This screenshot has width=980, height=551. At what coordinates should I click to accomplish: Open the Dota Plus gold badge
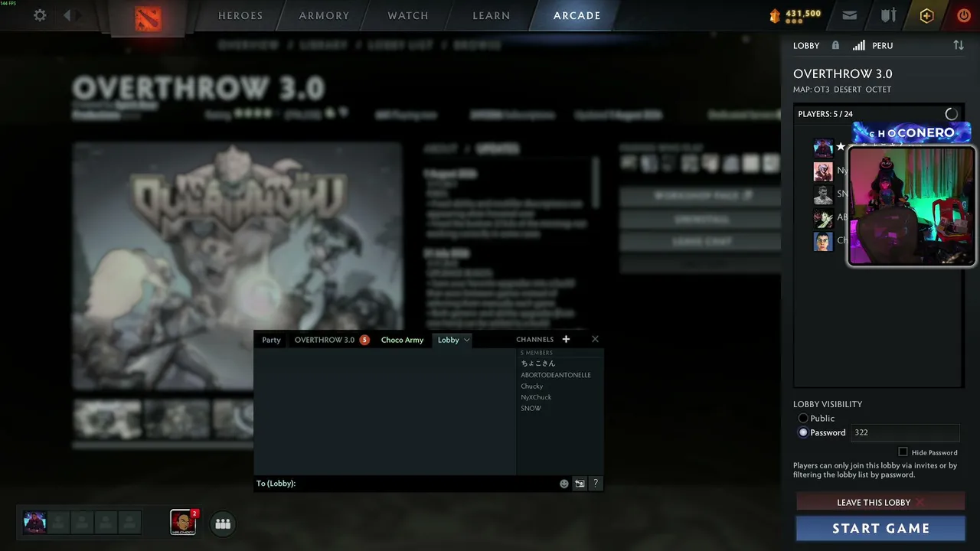tap(926, 15)
